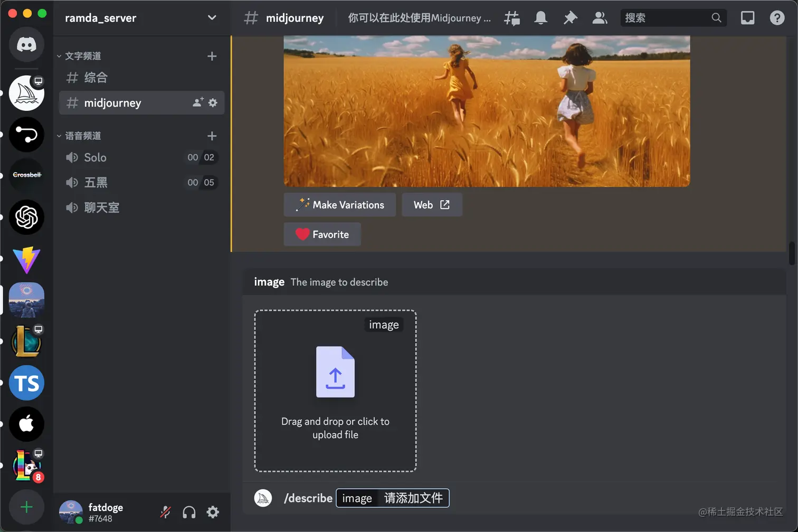Click the upload file drop zone
Screen dimensions: 798x532
(x=336, y=391)
